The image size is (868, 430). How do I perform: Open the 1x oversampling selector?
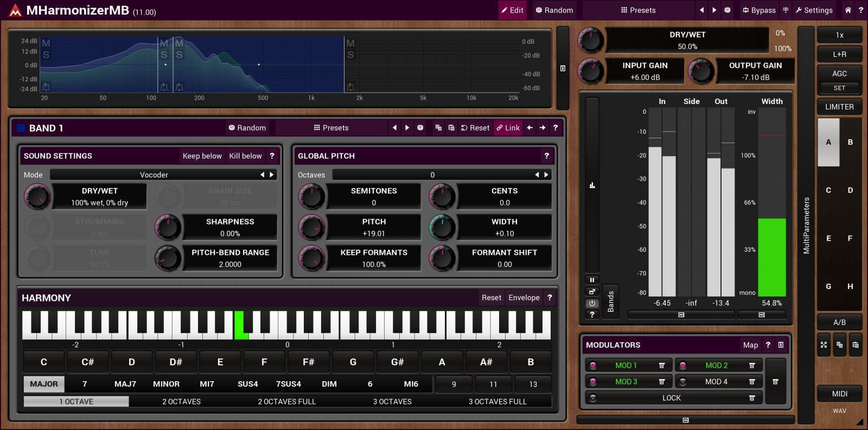coord(839,35)
